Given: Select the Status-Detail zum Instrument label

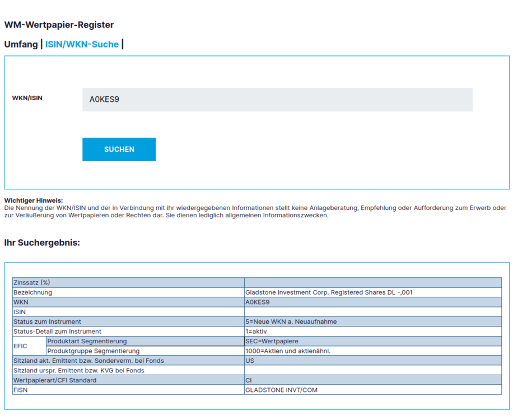Looking at the screenshot, I should click(57, 331).
